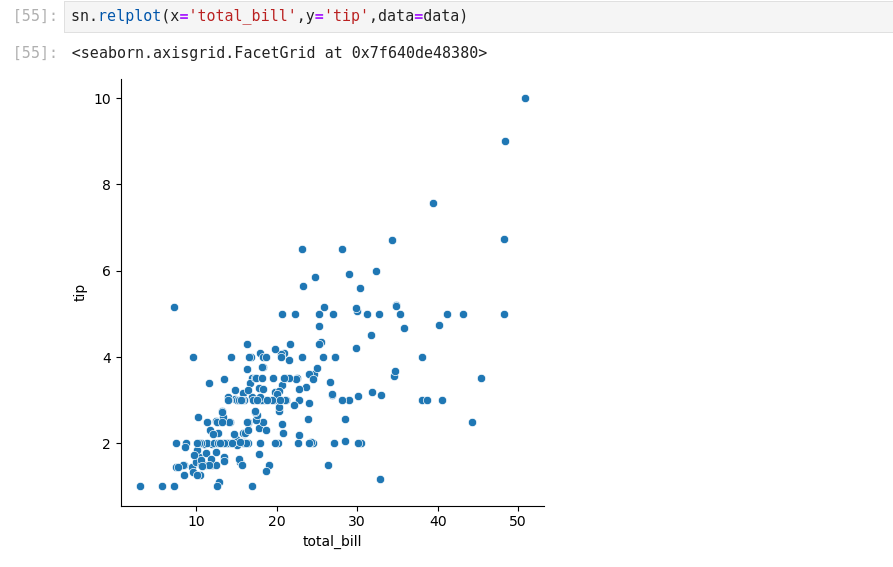The height and width of the screenshot is (567, 893).
Task: Select the highest data point at tip 10
Action: pyautogui.click(x=525, y=98)
